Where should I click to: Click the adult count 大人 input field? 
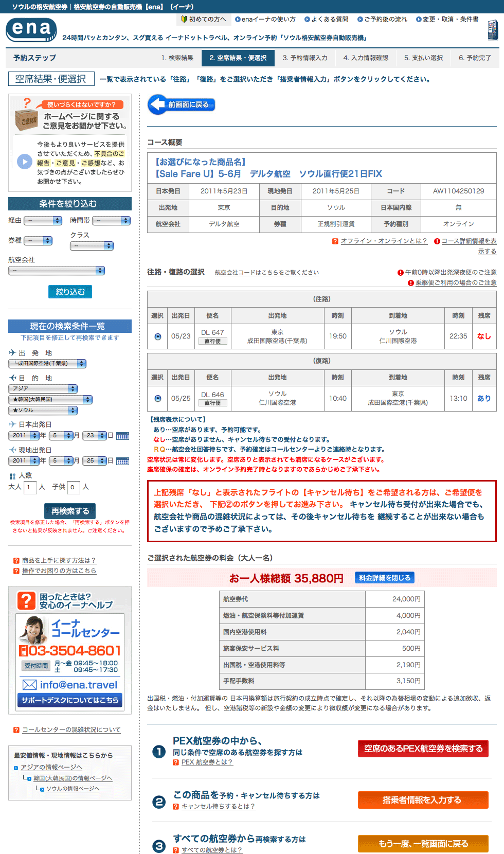pos(30,487)
